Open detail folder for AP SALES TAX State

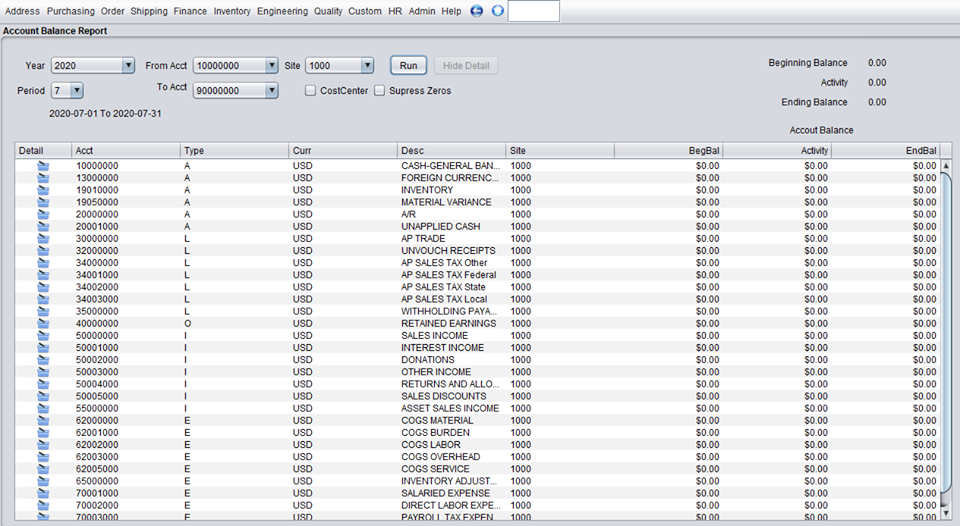43,287
